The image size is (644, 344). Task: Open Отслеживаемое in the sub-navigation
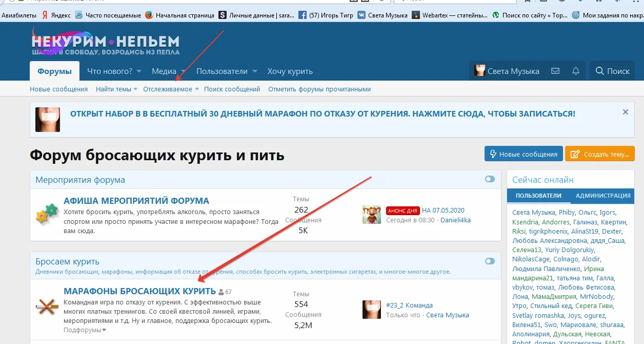168,89
